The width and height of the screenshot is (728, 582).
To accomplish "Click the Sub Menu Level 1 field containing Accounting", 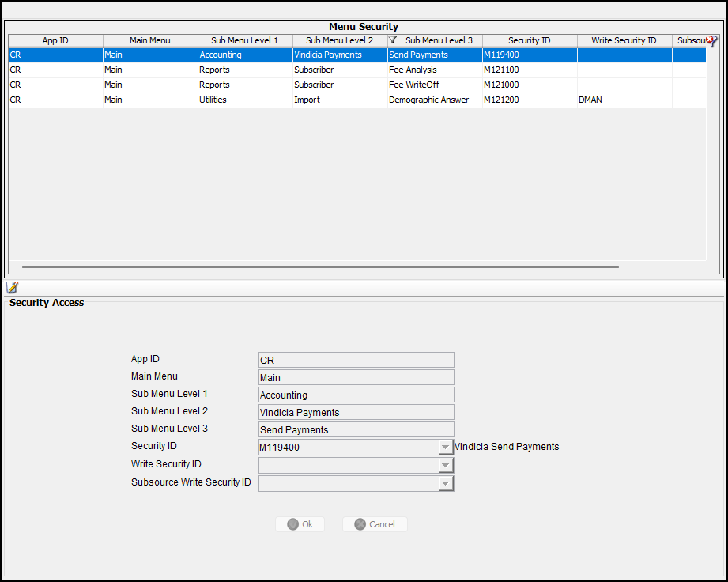I will coord(356,395).
